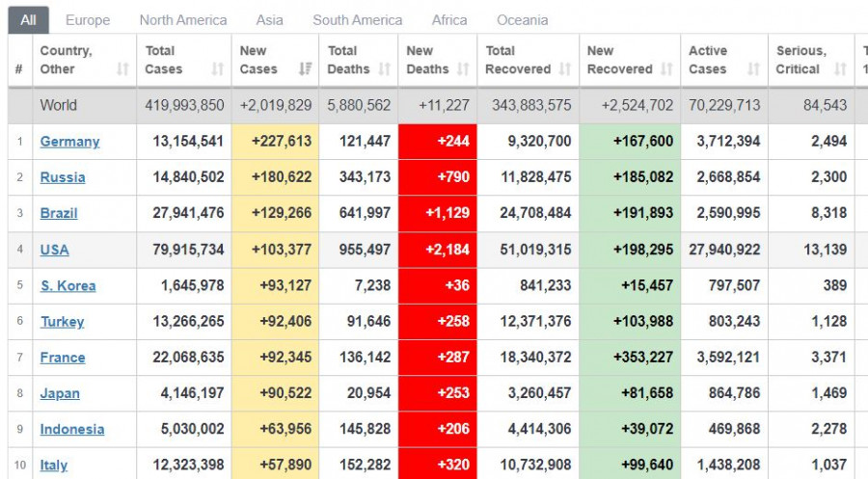Select S. Korea total deaths 7,238
This screenshot has height=479, width=868.
[372, 286]
